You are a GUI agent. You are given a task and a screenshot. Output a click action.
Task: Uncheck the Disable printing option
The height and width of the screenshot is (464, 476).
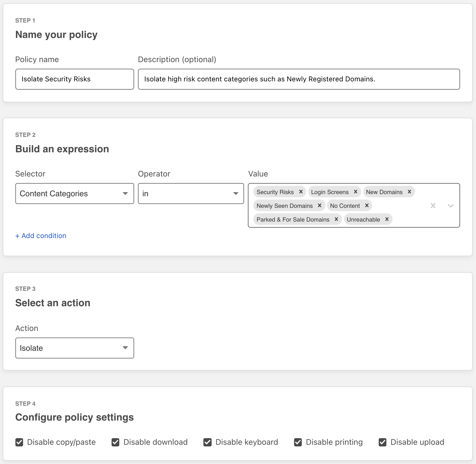[298, 442]
